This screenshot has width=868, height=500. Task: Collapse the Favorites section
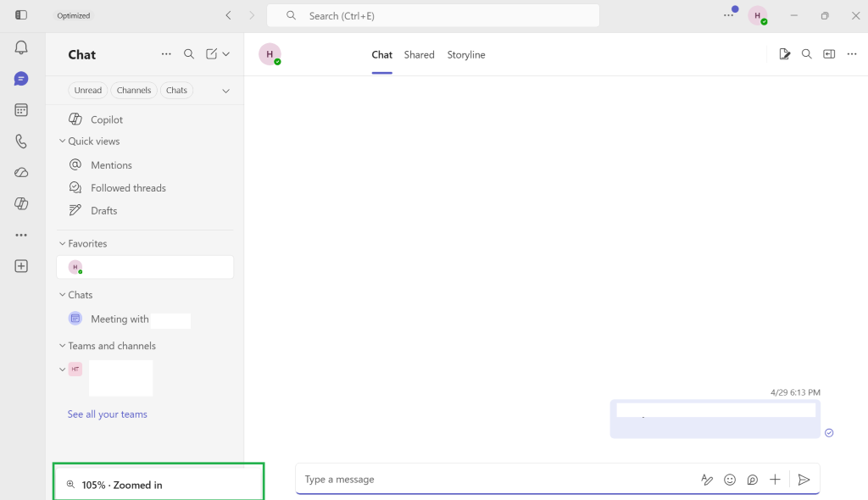[x=62, y=243]
